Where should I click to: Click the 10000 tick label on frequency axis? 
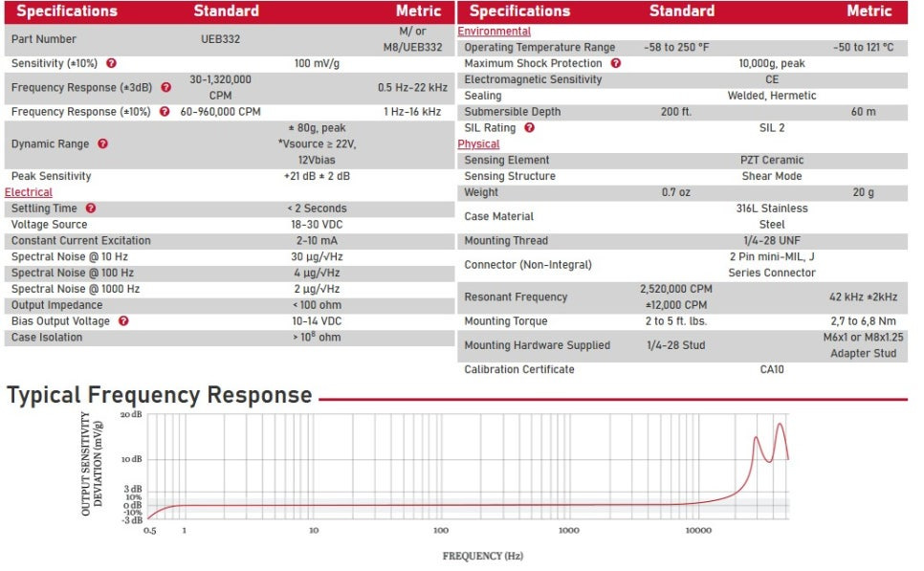698,530
